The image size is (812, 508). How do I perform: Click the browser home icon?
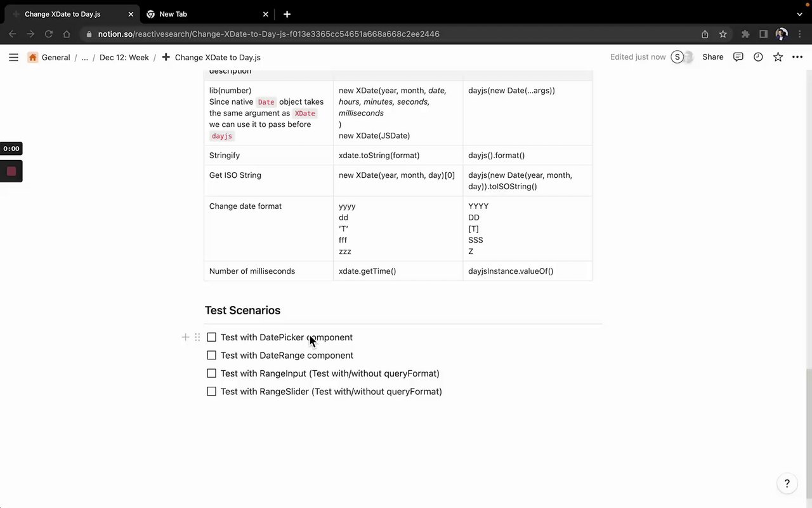click(67, 34)
